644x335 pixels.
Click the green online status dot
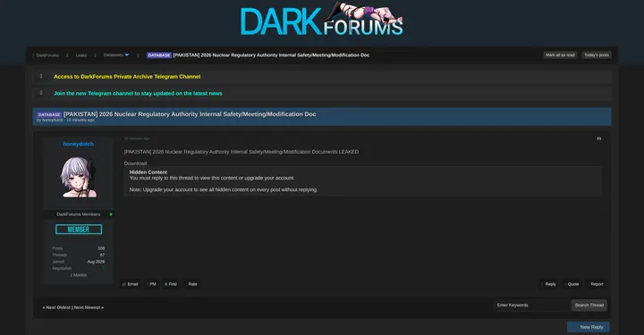(x=111, y=214)
